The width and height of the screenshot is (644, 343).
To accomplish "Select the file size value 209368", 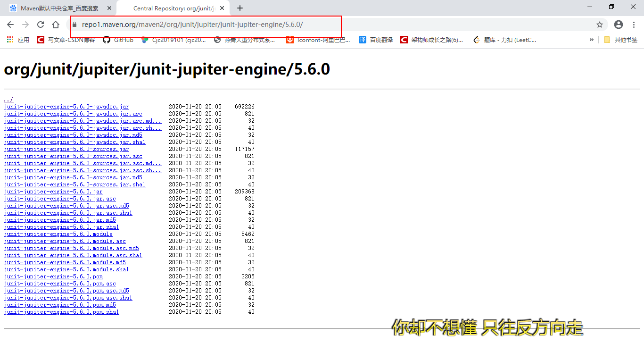I will pos(245,192).
